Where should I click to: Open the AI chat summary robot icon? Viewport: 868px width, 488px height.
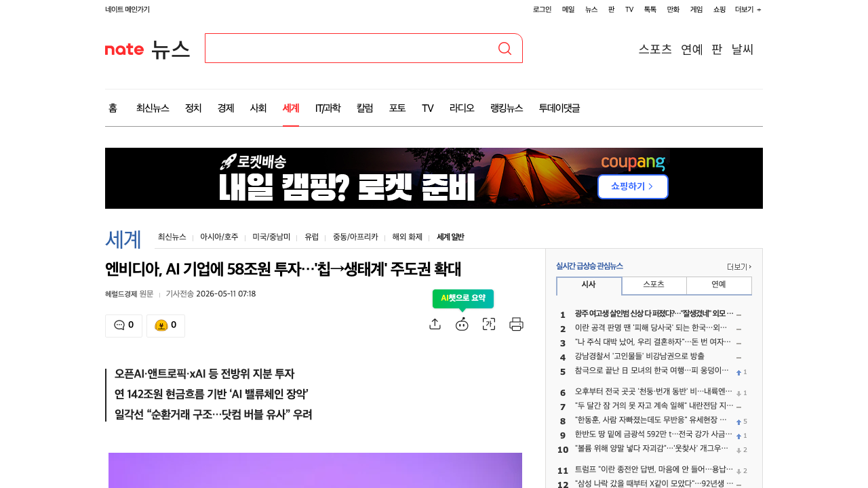[x=462, y=324]
